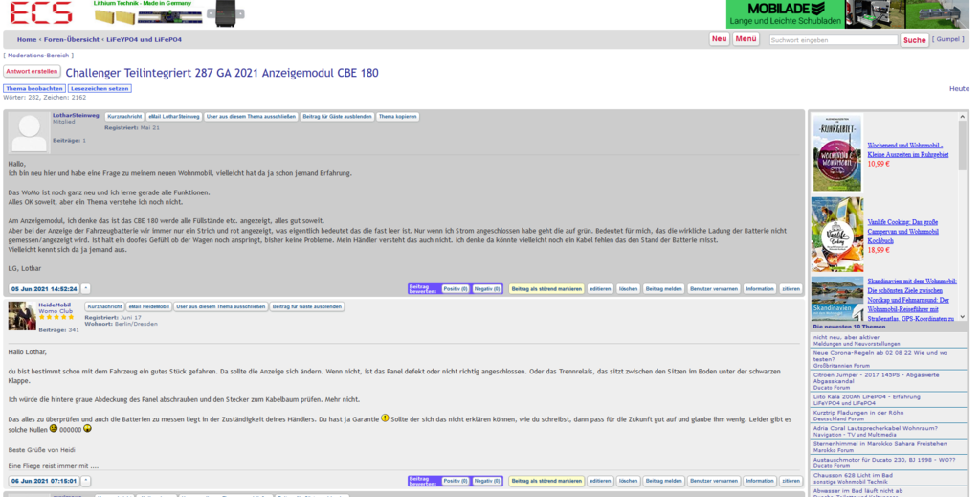This screenshot has width=980, height=497.
Task: Click Information on Lothar's post
Action: point(760,289)
